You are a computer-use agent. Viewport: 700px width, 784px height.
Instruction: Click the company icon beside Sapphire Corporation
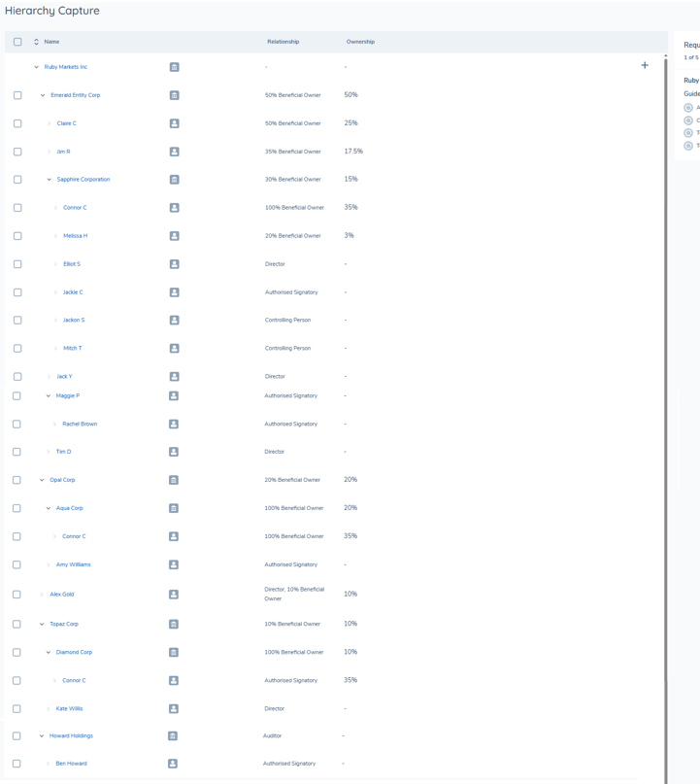(174, 180)
